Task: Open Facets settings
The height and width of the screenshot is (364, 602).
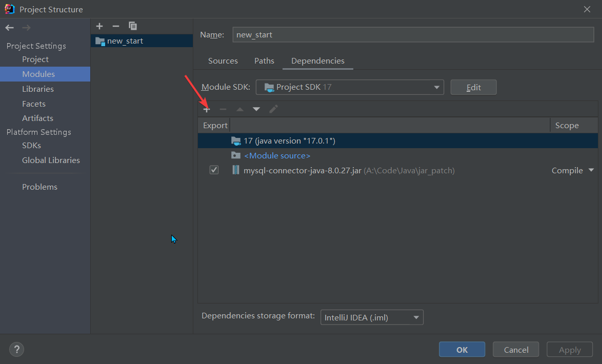Action: pos(34,104)
